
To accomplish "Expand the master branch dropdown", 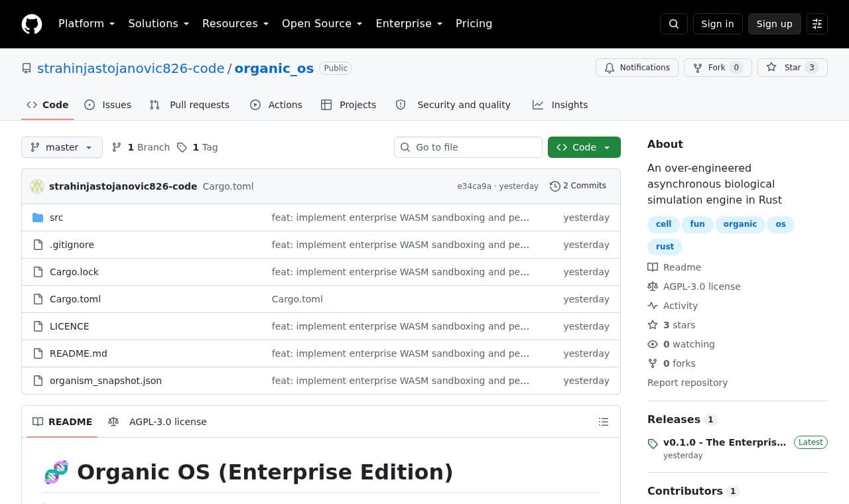I will tap(62, 147).
